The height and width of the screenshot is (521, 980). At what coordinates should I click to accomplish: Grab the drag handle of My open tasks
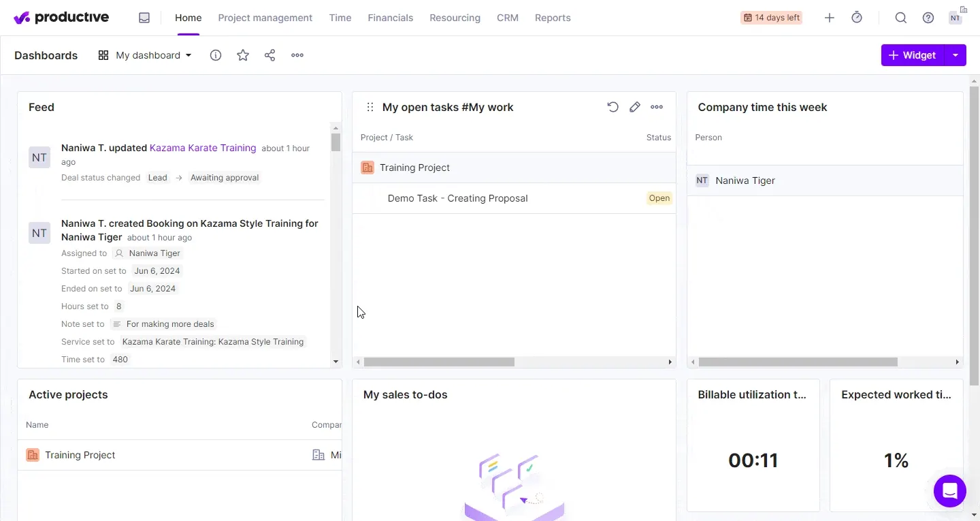click(x=370, y=107)
